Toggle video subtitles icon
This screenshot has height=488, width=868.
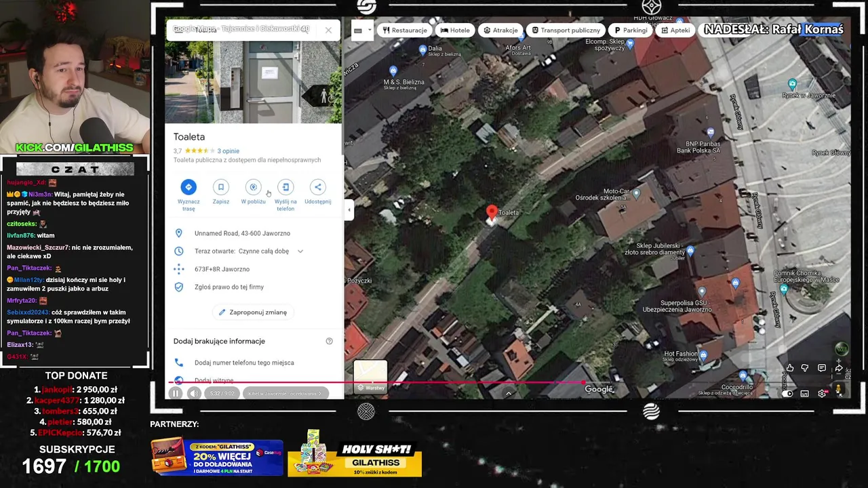click(804, 393)
